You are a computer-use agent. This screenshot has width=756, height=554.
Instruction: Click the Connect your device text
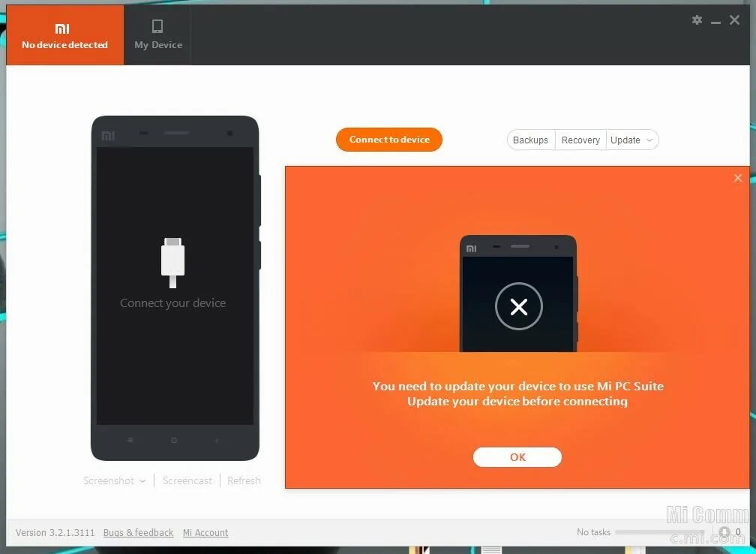pyautogui.click(x=172, y=303)
